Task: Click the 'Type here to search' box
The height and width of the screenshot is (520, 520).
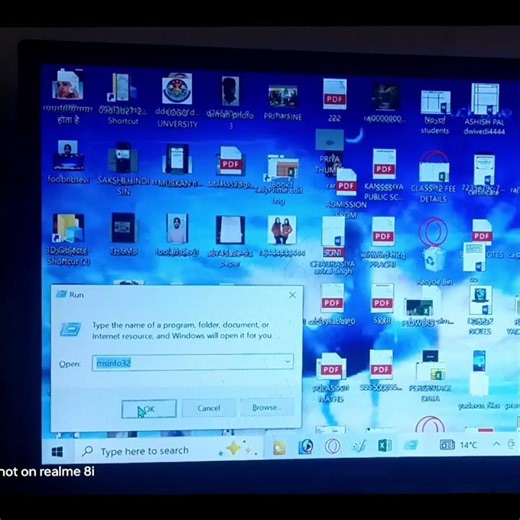Action: tap(168, 451)
